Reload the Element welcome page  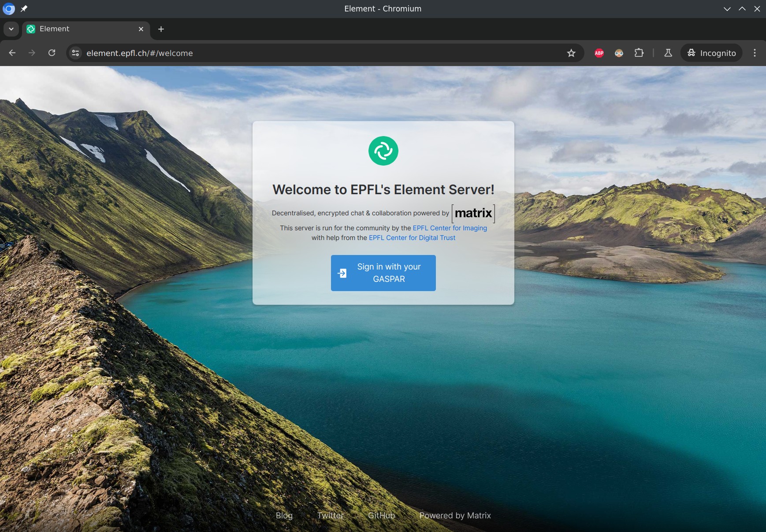(x=52, y=53)
